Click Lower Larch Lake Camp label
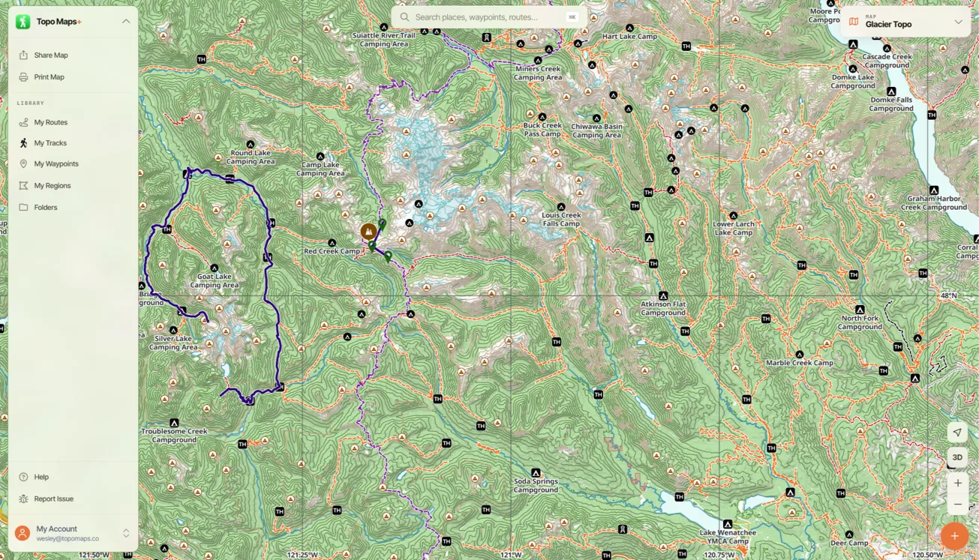The height and width of the screenshot is (560, 979). 734,228
